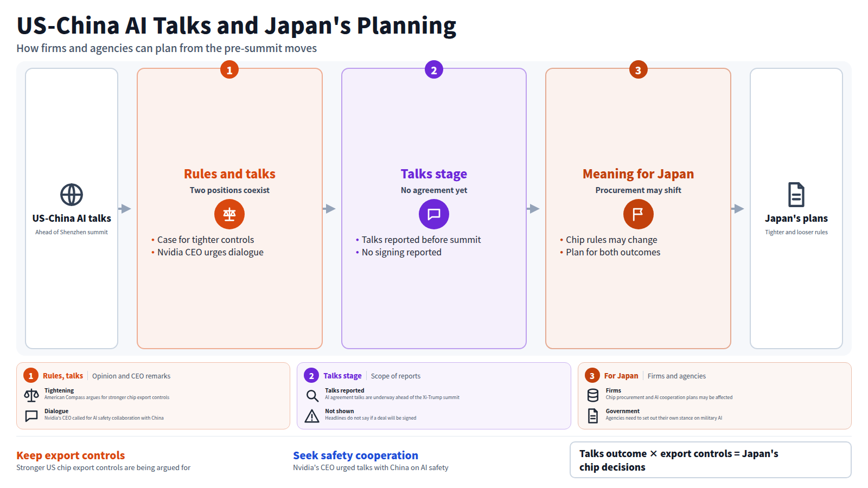Screen dimensions: 868x488
Task: Click the US-China AI talks label
Action: (72, 219)
